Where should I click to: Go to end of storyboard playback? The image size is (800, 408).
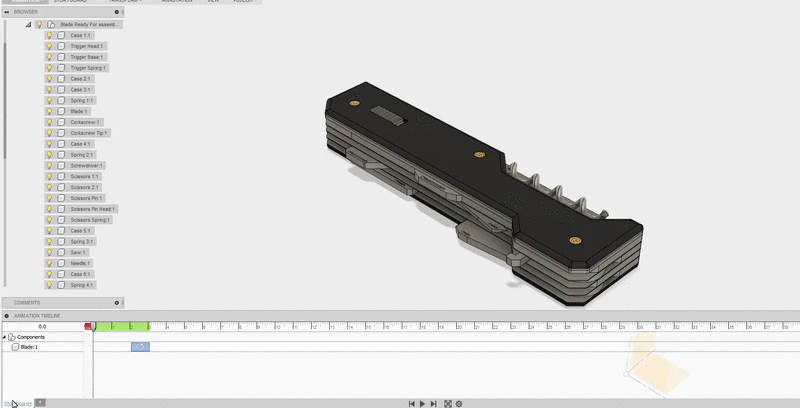click(433, 404)
